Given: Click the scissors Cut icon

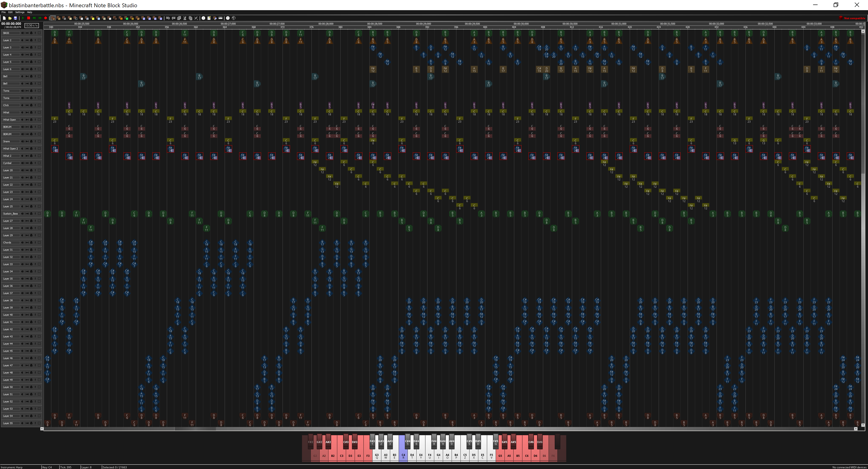Looking at the screenshot, I should pyautogui.click(x=185, y=18).
